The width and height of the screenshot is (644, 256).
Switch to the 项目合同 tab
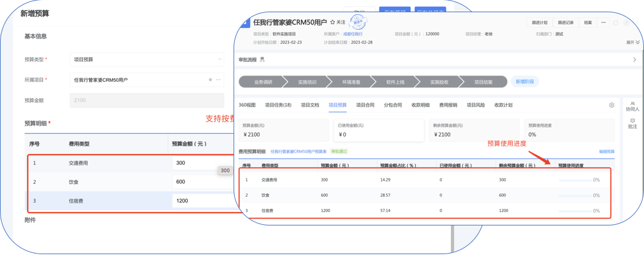tap(365, 105)
